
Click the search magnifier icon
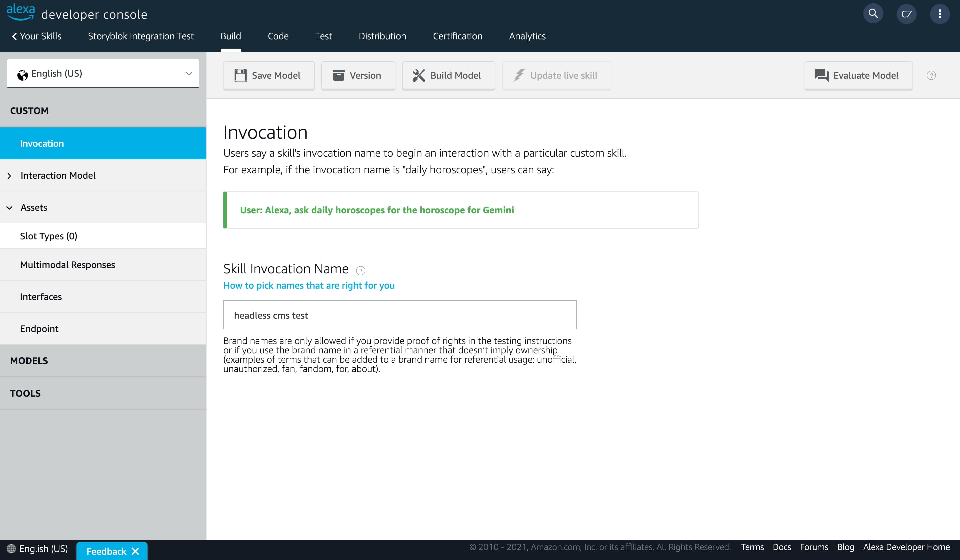[x=873, y=14]
